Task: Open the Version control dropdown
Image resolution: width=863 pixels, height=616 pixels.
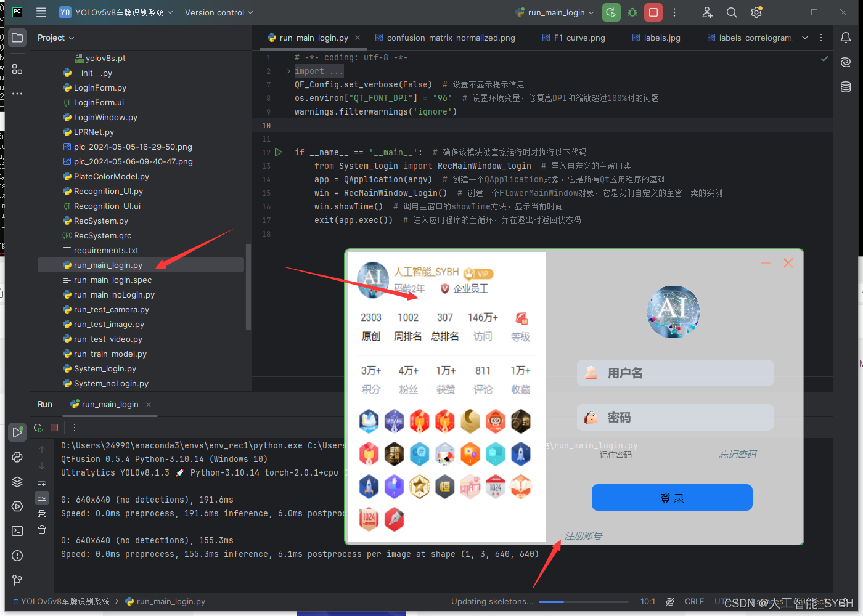Action: [219, 12]
